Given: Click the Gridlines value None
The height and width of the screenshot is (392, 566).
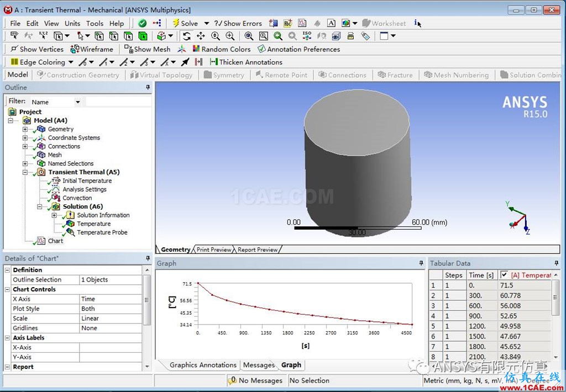Looking at the screenshot, I should click(111, 328).
